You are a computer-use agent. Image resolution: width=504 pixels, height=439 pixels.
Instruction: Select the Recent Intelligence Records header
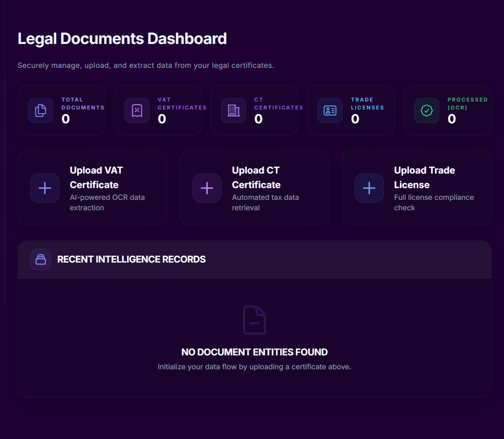tap(131, 259)
